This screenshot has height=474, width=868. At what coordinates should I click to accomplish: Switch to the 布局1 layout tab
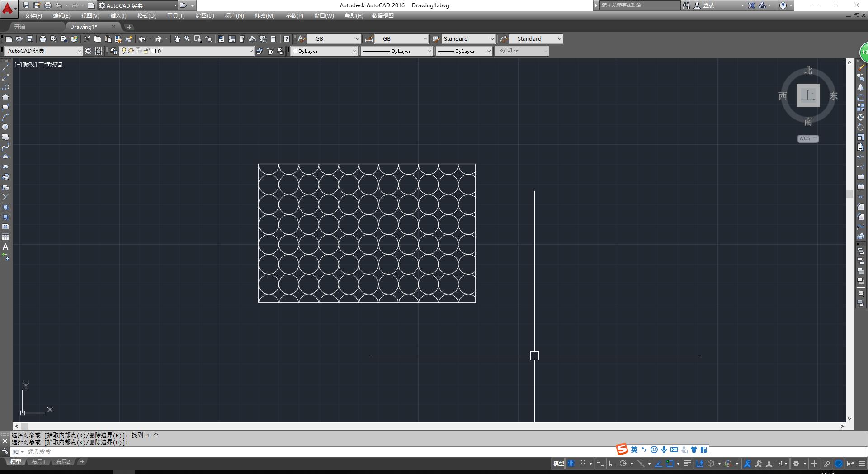pos(38,462)
